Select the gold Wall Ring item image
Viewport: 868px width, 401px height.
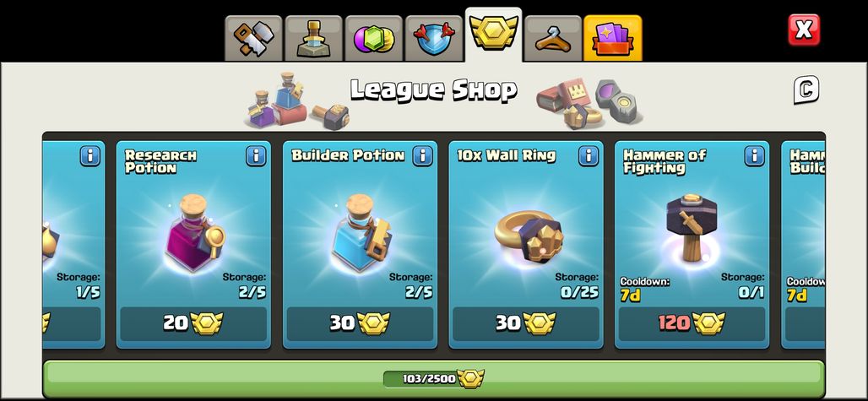528,237
